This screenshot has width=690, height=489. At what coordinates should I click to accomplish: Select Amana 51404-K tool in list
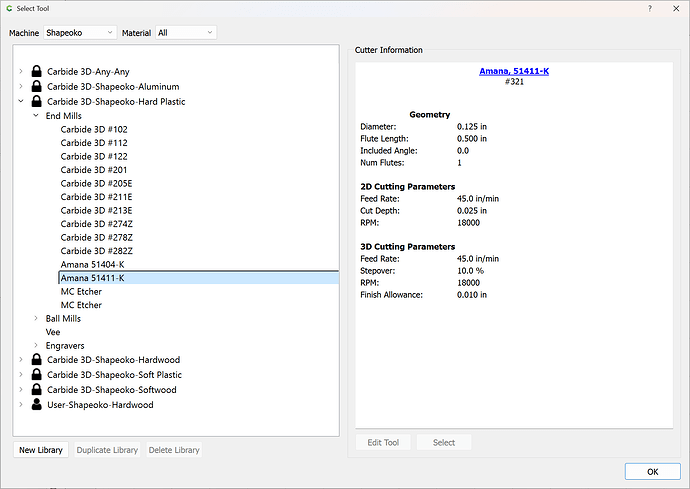[92, 264]
